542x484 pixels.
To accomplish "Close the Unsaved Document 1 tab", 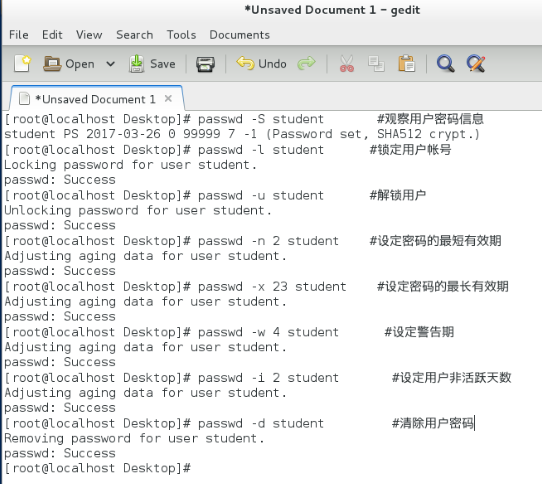I will [x=168, y=99].
